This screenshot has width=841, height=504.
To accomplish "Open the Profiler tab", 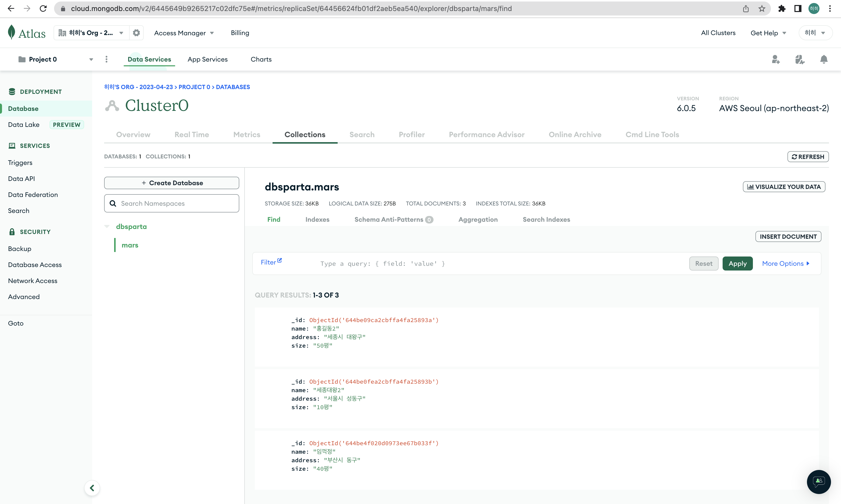I will [x=412, y=134].
